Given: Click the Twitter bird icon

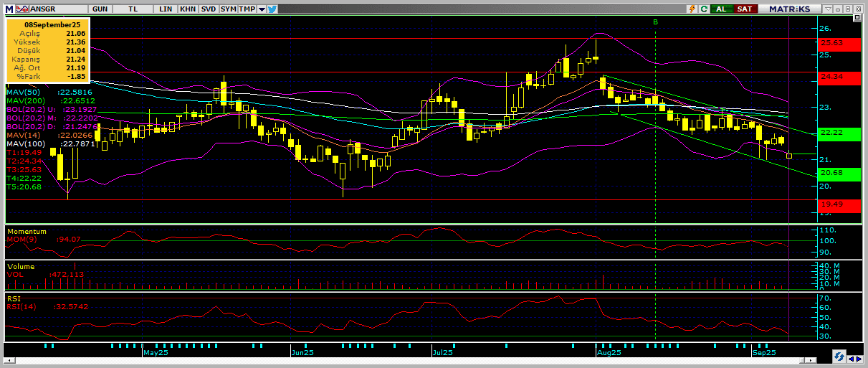Looking at the screenshot, I should [x=273, y=9].
